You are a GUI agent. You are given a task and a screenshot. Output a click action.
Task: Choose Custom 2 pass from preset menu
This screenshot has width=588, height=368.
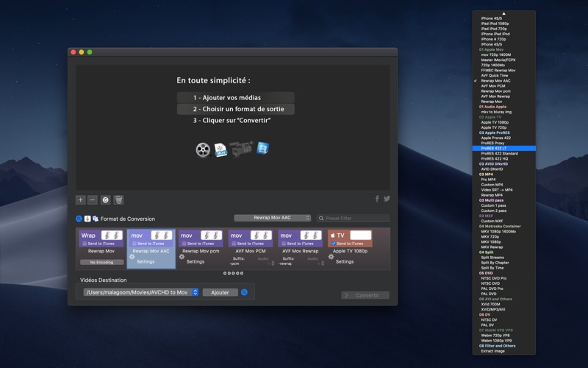pos(503,210)
